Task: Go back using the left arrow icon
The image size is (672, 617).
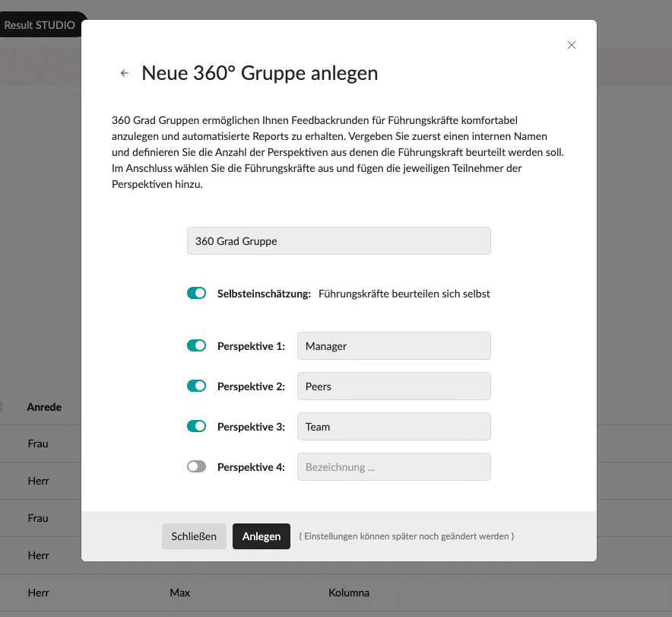Action: 124,73
